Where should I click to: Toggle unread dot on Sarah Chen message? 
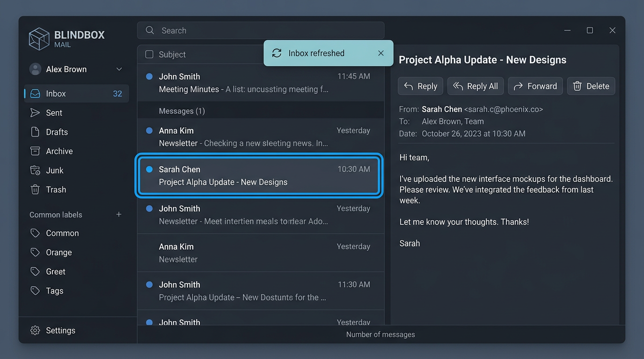(149, 169)
